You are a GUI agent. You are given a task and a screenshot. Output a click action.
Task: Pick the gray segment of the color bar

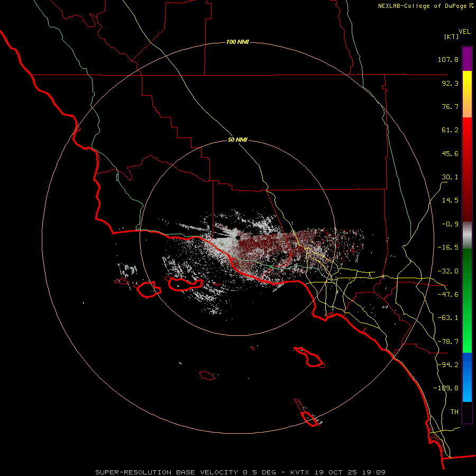click(467, 235)
